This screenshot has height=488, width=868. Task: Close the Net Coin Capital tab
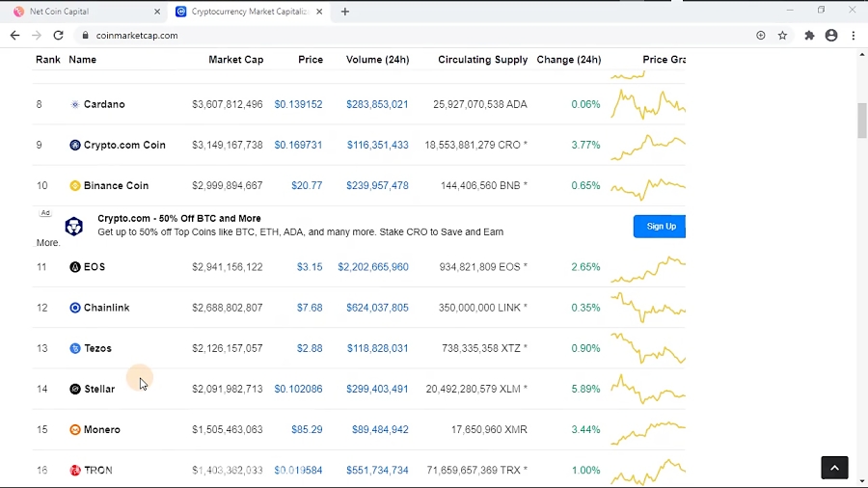pyautogui.click(x=157, y=12)
